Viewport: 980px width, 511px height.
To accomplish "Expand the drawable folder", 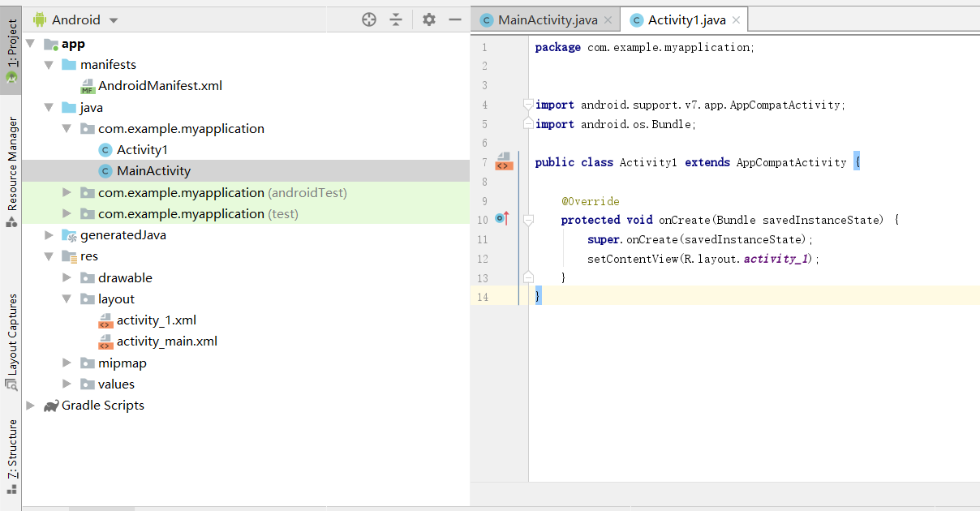I will pos(67,277).
